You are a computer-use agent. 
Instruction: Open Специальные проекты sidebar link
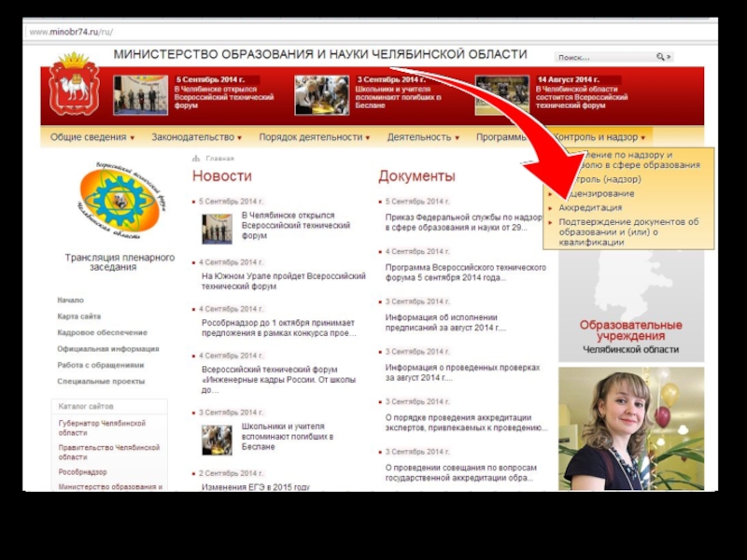click(101, 381)
